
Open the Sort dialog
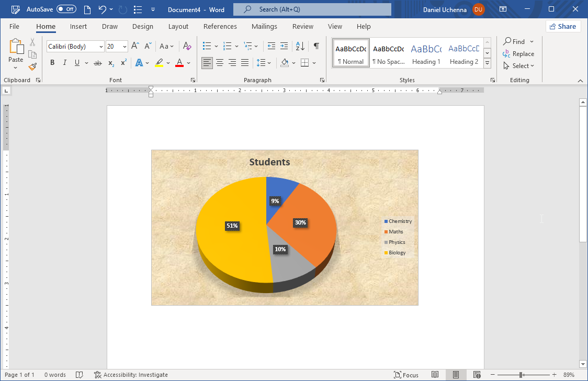click(299, 46)
